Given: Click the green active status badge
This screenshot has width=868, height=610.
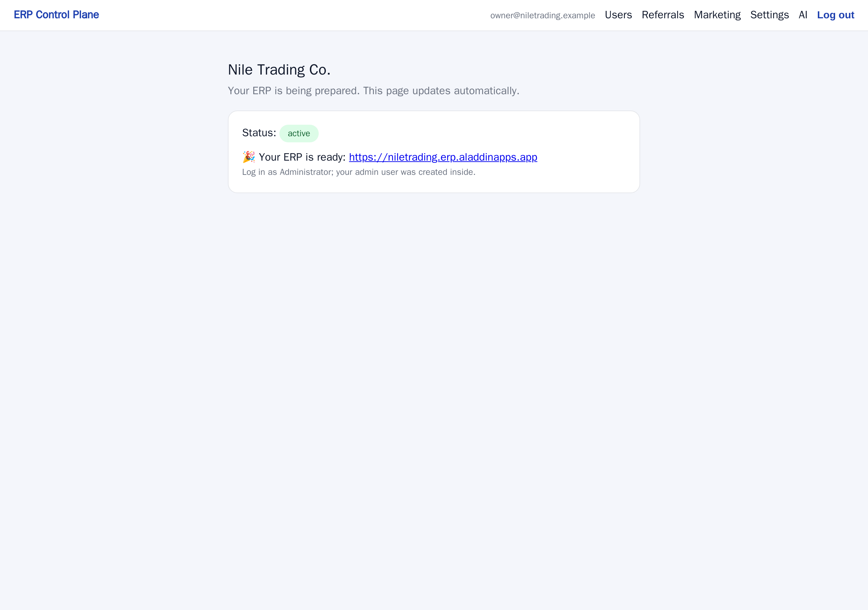Looking at the screenshot, I should [x=299, y=134].
